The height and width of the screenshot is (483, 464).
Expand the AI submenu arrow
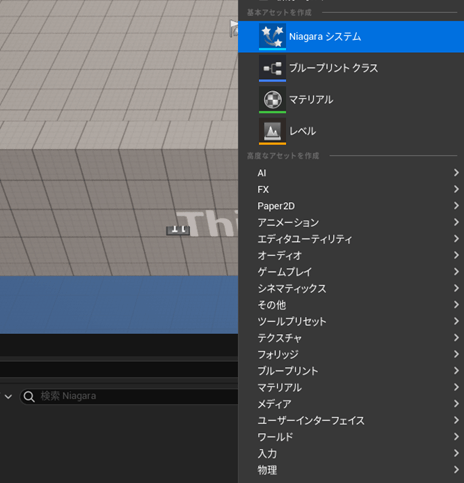pos(456,173)
